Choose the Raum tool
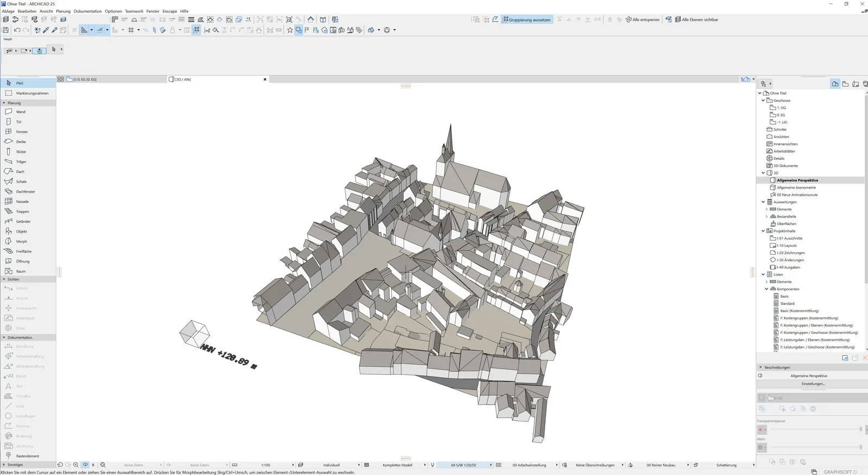The image size is (868, 475). 28,271
